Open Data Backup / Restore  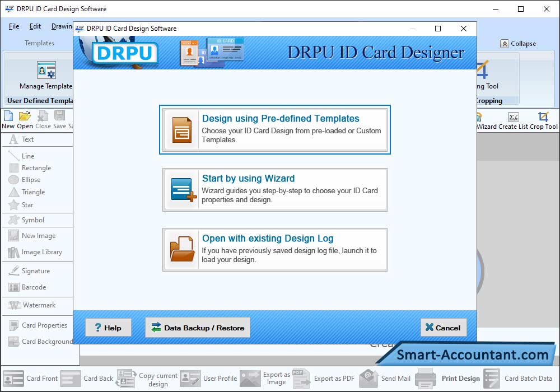tap(198, 328)
